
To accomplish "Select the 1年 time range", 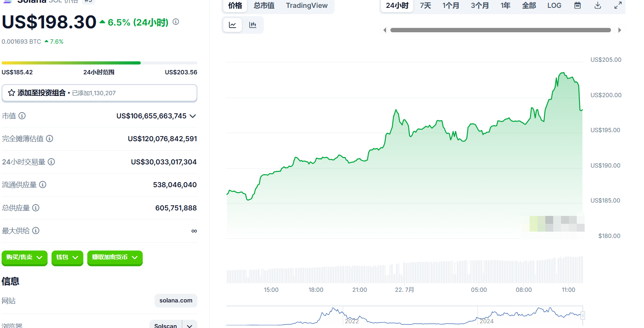I will pyautogui.click(x=506, y=6).
